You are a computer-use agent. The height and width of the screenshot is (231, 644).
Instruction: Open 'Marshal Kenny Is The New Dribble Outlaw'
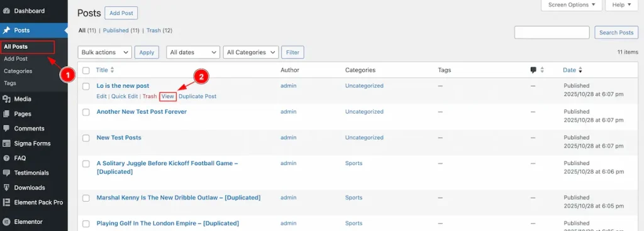(x=178, y=197)
